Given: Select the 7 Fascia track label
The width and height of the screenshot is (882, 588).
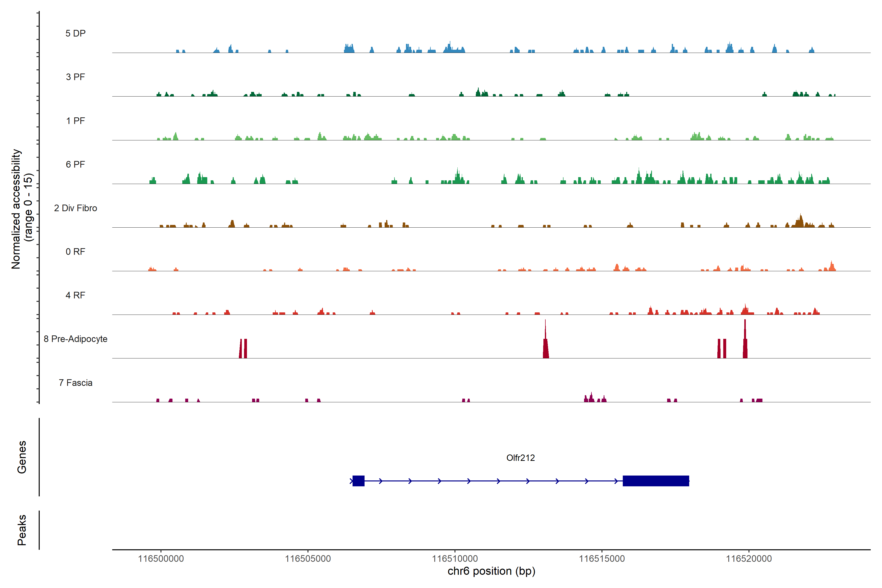Looking at the screenshot, I should point(75,382).
